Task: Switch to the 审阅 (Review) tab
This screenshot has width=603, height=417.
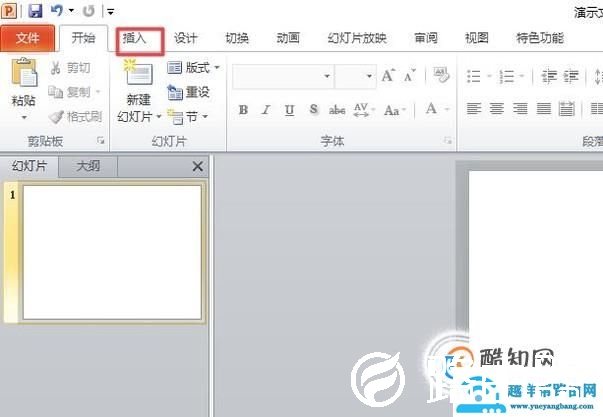Action: pos(426,38)
